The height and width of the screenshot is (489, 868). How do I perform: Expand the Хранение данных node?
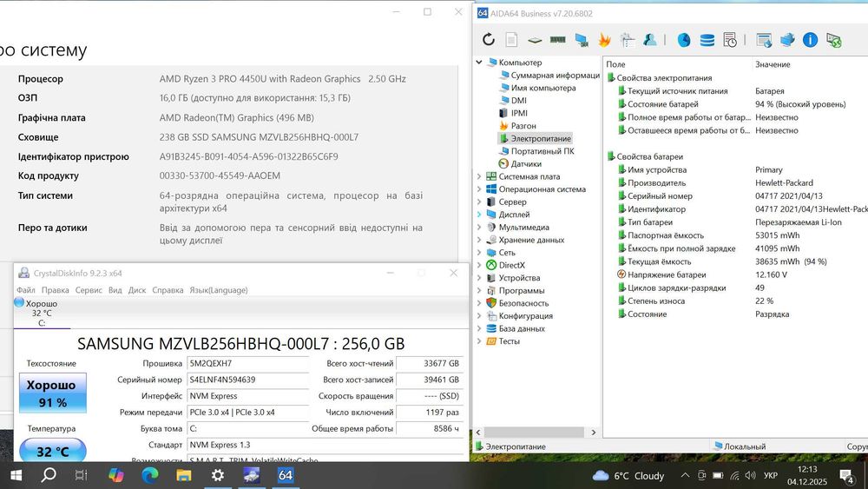tap(479, 240)
